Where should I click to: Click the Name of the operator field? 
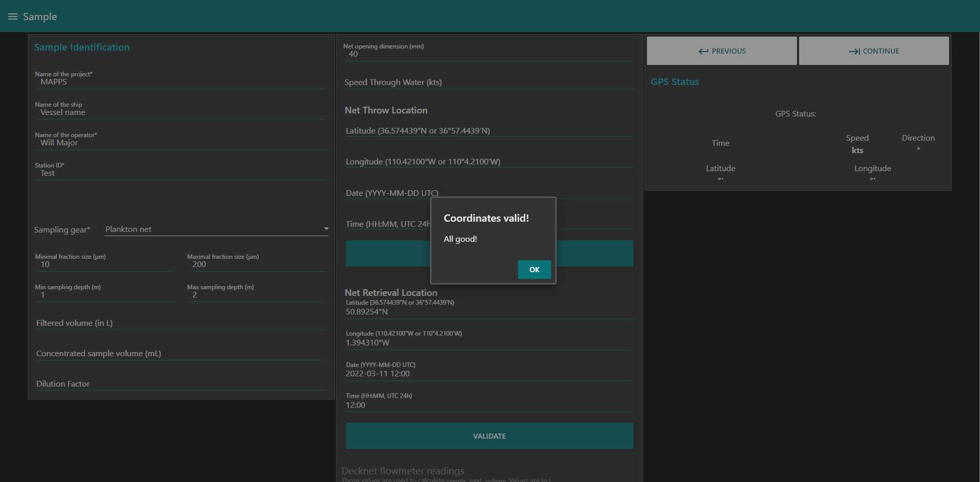(180, 143)
